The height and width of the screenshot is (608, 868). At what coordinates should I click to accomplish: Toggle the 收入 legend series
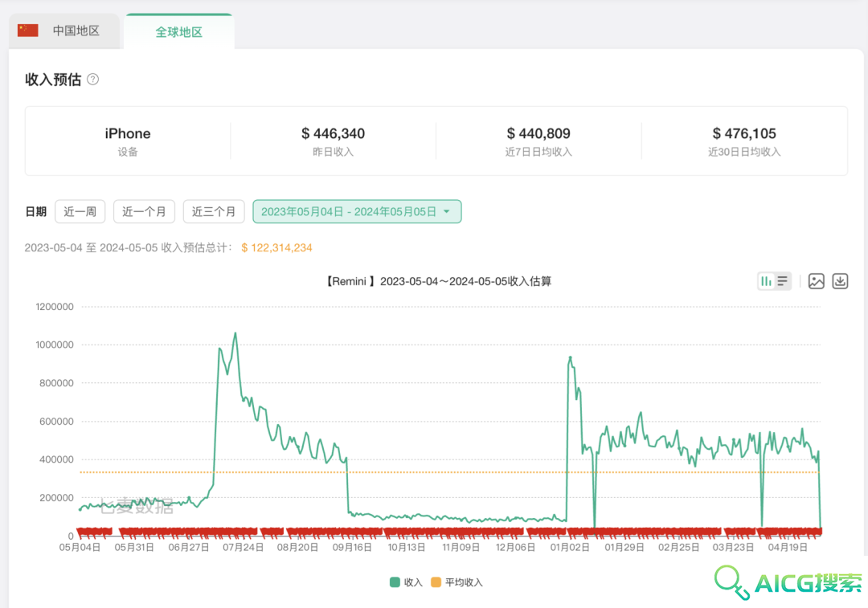407,582
